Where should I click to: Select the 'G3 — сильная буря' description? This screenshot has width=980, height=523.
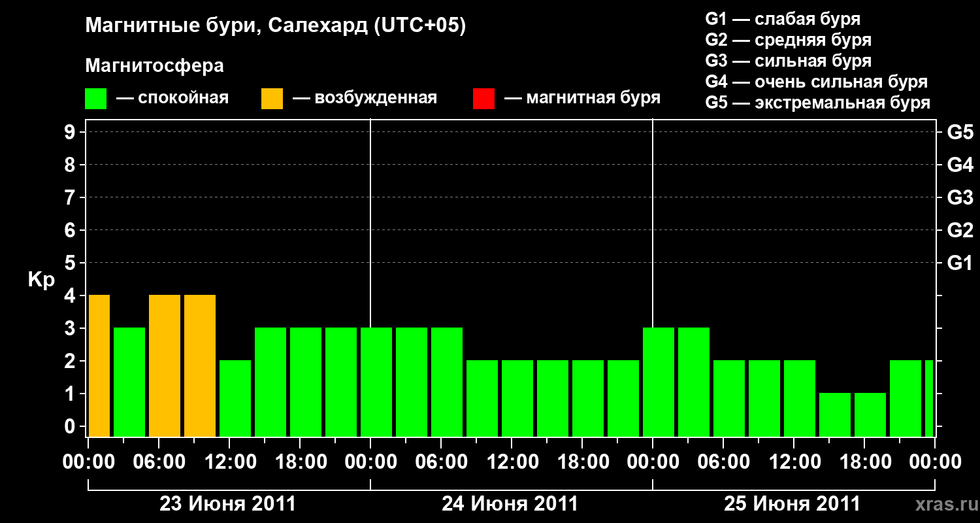click(x=788, y=61)
